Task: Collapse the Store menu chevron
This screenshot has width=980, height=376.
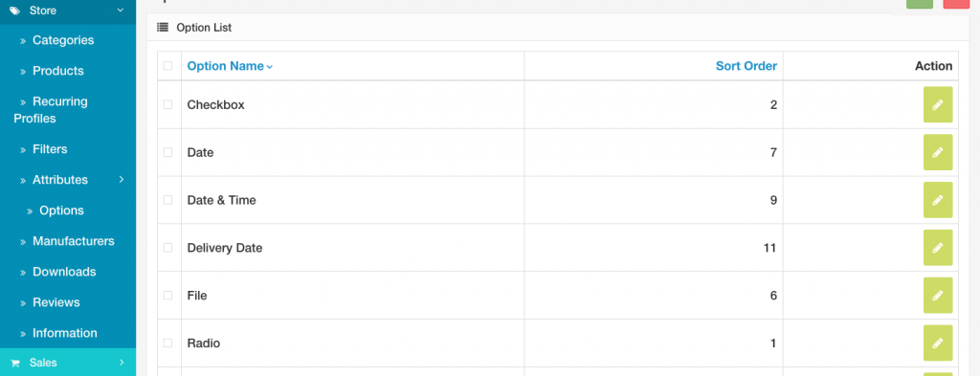Action: click(121, 10)
